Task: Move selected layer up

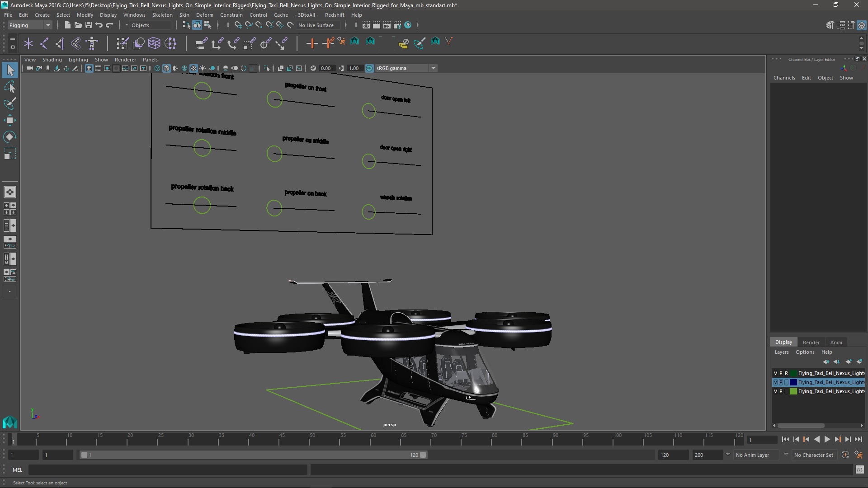Action: (x=826, y=361)
